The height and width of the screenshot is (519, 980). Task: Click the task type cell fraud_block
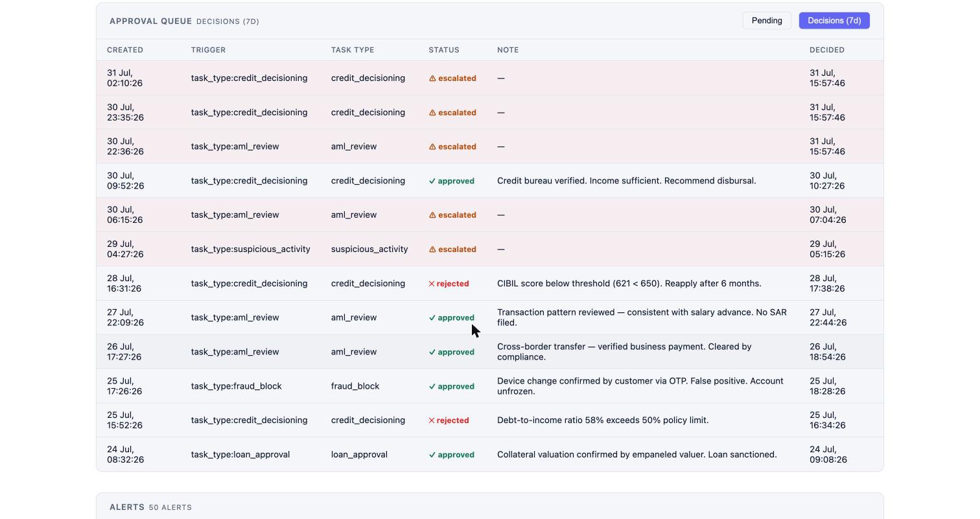tap(355, 386)
